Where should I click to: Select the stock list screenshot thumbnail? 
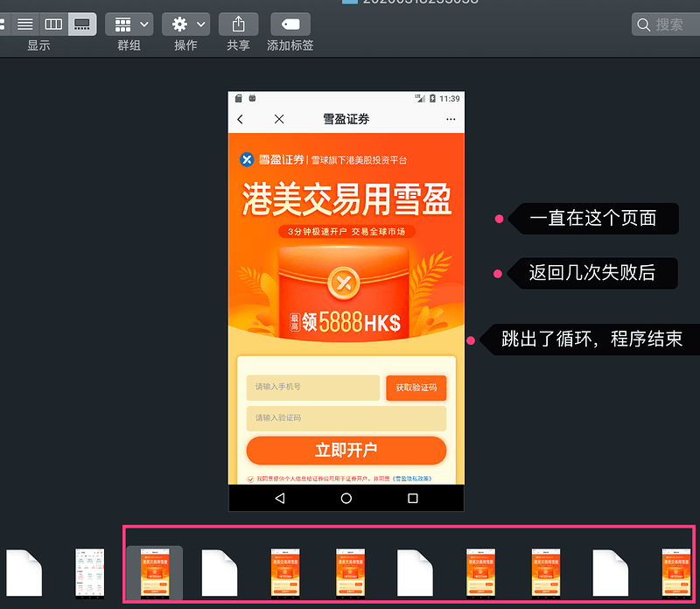(x=90, y=573)
